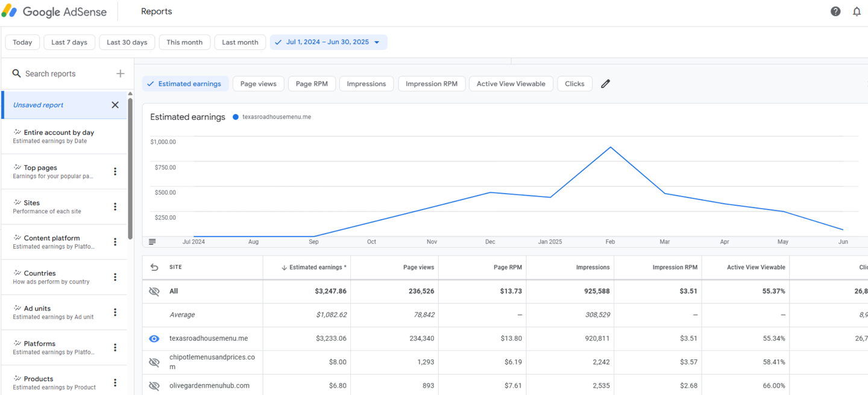
Task: Click the Feb peak on the earnings line
Action: (x=611, y=147)
